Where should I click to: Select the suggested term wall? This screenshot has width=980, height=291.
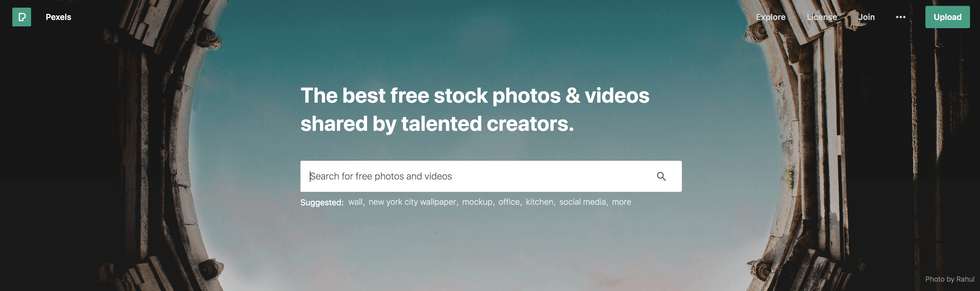(355, 202)
